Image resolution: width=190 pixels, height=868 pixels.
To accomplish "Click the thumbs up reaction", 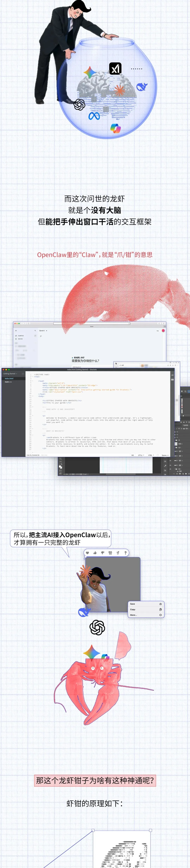I will point(95,553).
